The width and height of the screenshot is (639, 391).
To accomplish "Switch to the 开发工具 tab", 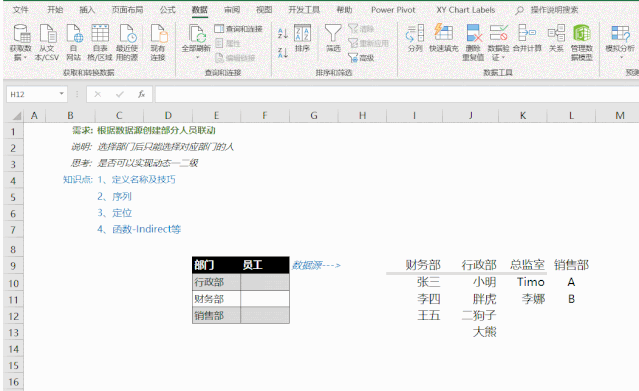I will click(x=304, y=10).
